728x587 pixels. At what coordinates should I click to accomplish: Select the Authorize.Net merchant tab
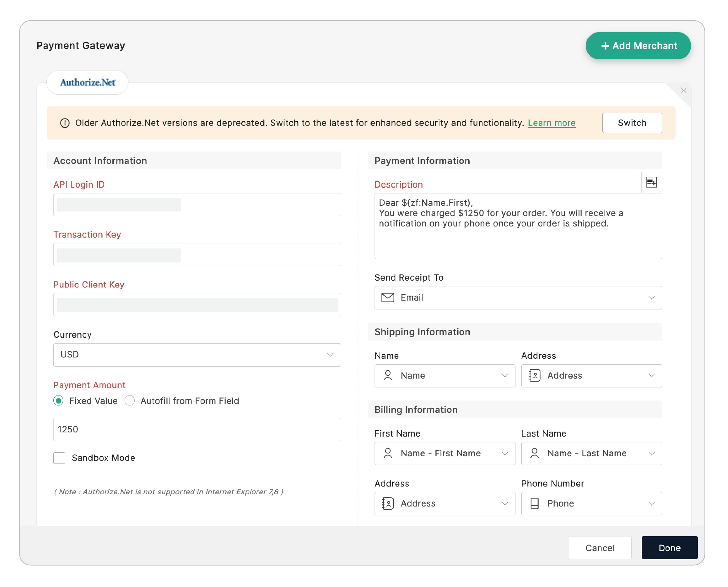88,82
